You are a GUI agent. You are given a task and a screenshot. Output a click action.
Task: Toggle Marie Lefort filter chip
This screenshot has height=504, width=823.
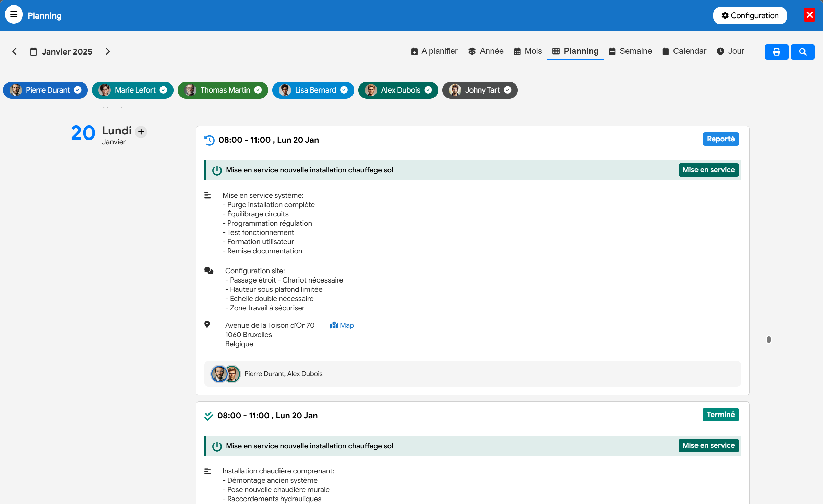coord(133,90)
